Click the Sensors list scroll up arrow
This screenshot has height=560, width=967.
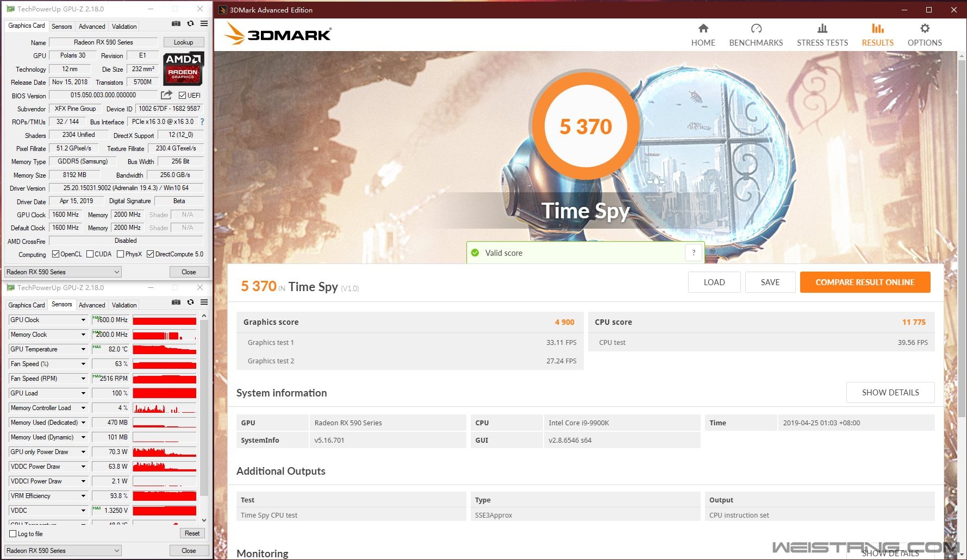(204, 316)
